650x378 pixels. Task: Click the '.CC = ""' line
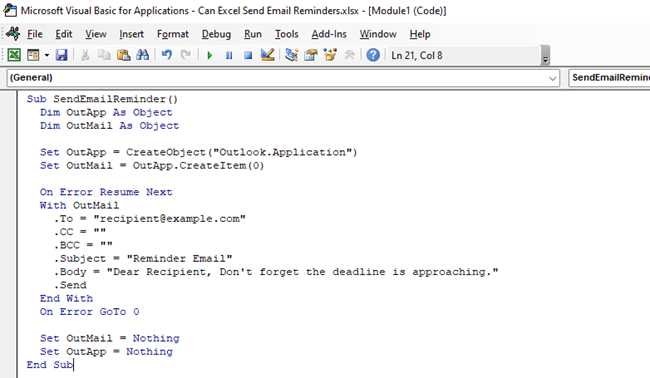click(x=80, y=232)
